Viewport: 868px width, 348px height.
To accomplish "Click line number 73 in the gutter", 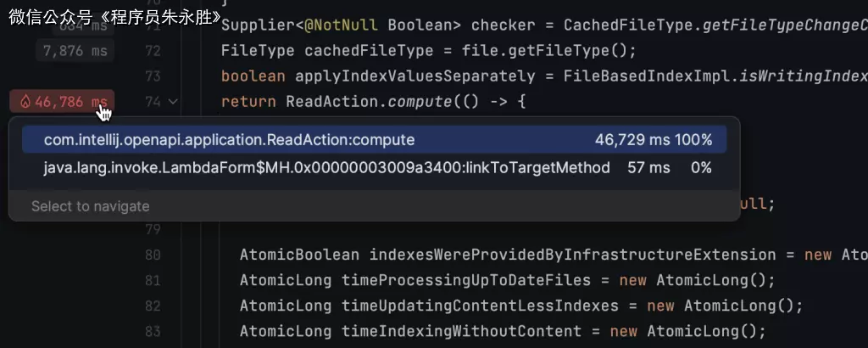I will click(153, 76).
